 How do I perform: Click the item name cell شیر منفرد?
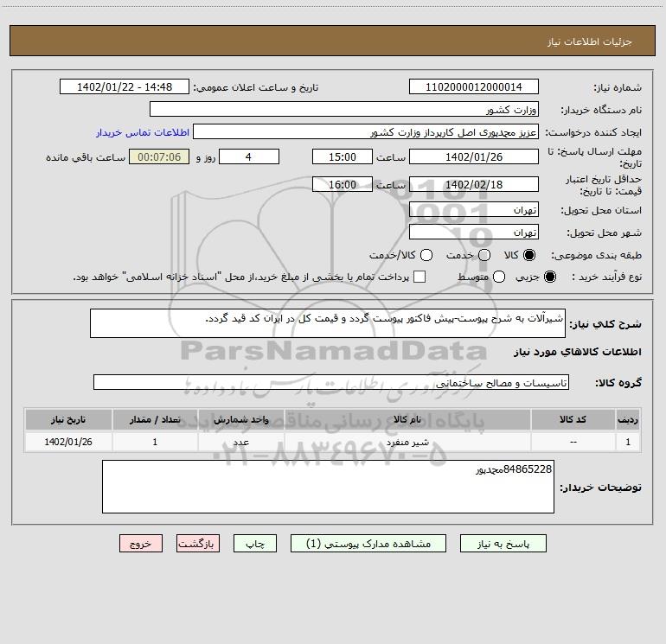[x=407, y=442]
